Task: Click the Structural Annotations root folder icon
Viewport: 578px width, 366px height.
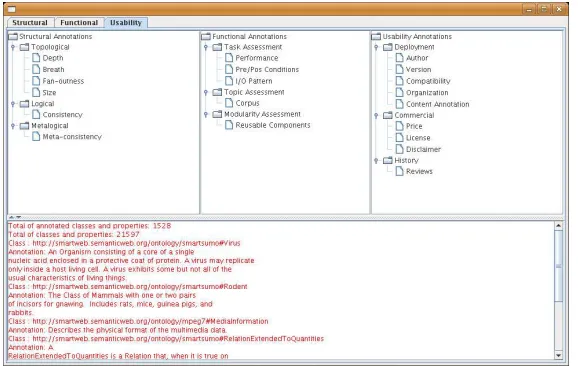Action: tap(13, 36)
